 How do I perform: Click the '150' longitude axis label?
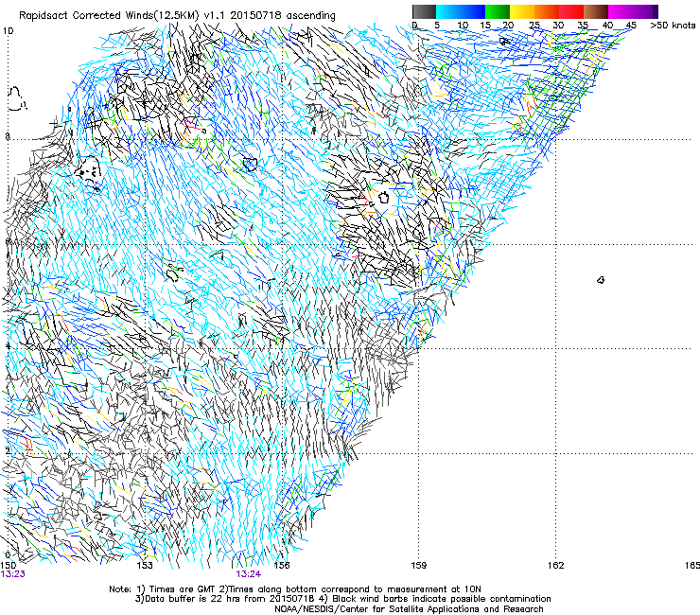pyautogui.click(x=9, y=566)
